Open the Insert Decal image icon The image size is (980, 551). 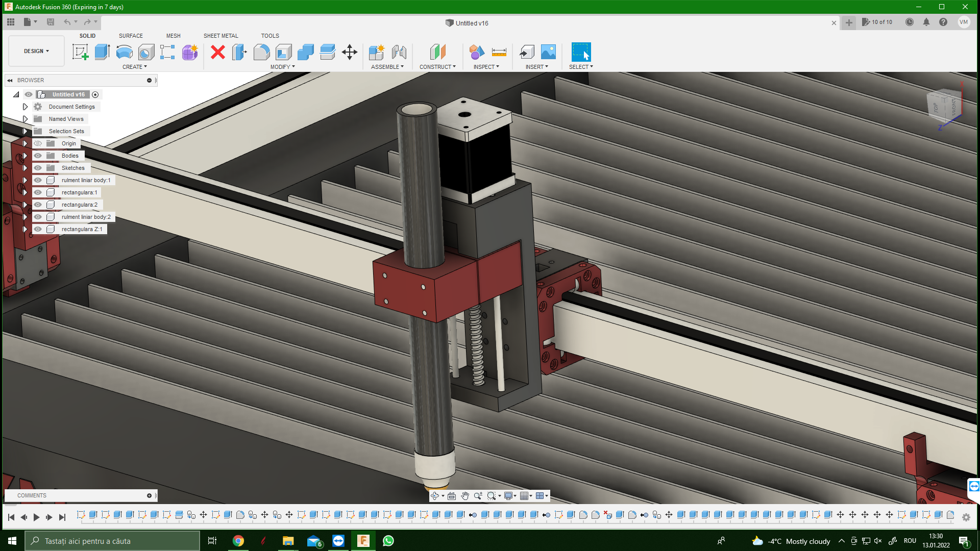(548, 52)
